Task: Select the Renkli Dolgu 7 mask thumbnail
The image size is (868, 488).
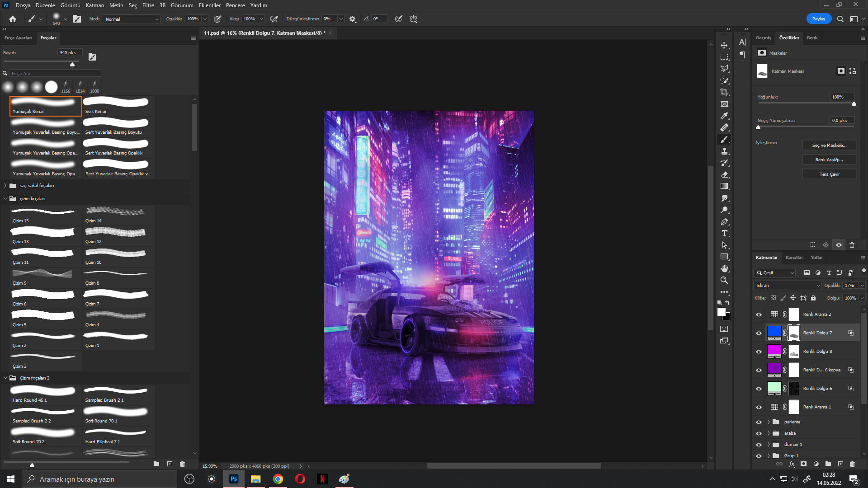Action: point(794,333)
